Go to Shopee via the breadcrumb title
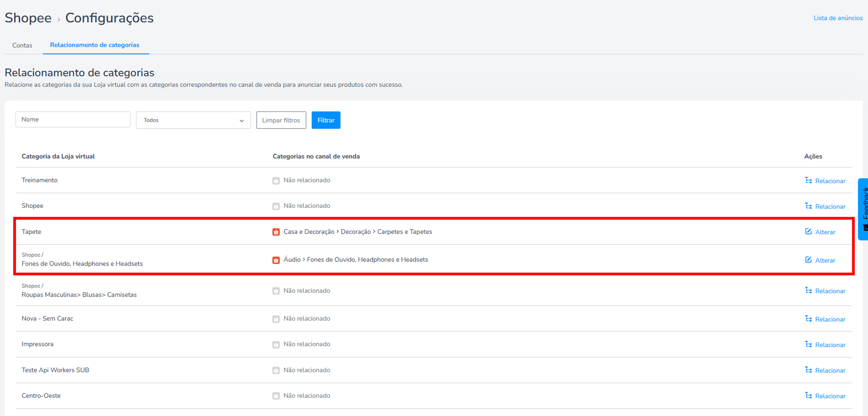Viewport: 868px width, 416px height. point(28,18)
